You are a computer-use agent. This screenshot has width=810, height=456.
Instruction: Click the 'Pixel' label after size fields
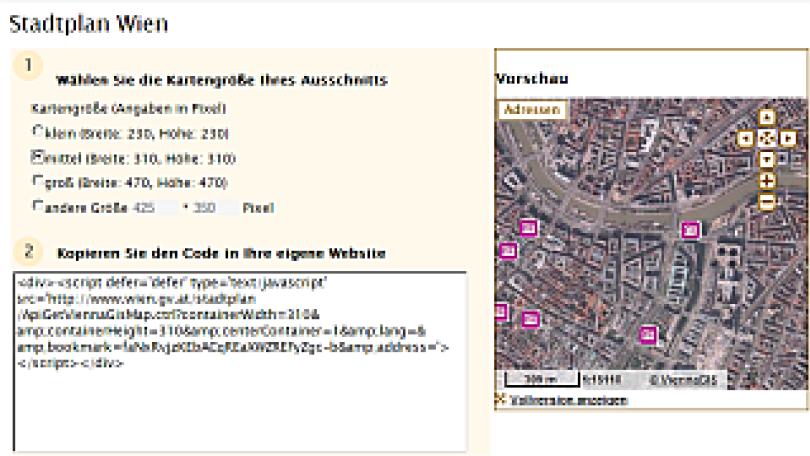pyautogui.click(x=258, y=208)
